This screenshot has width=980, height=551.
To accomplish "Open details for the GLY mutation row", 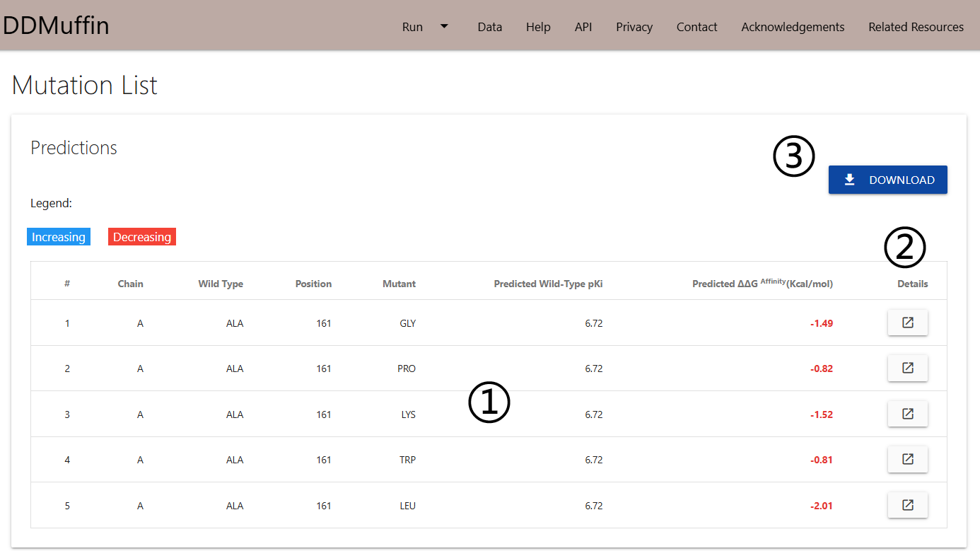I will (907, 323).
